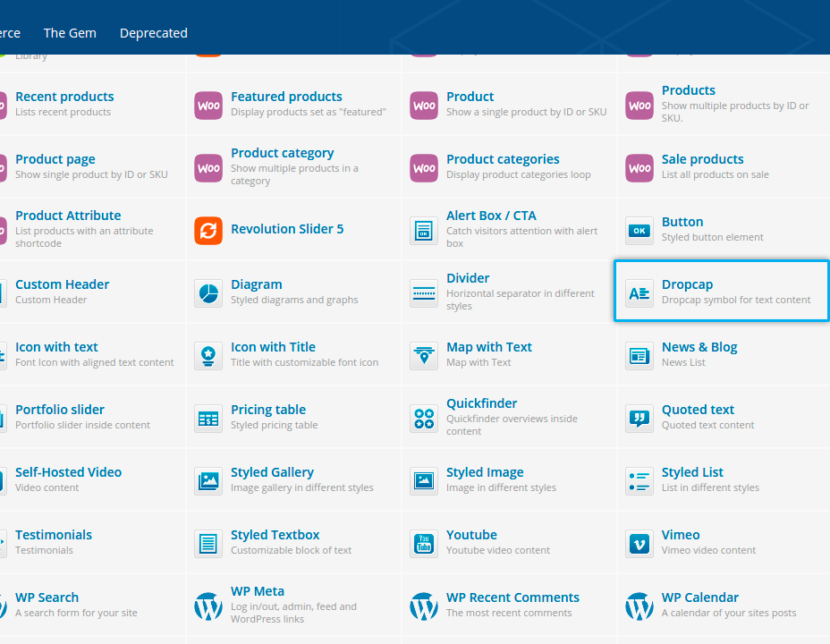
Task: Select the Diagram pie chart icon
Action: tap(208, 292)
